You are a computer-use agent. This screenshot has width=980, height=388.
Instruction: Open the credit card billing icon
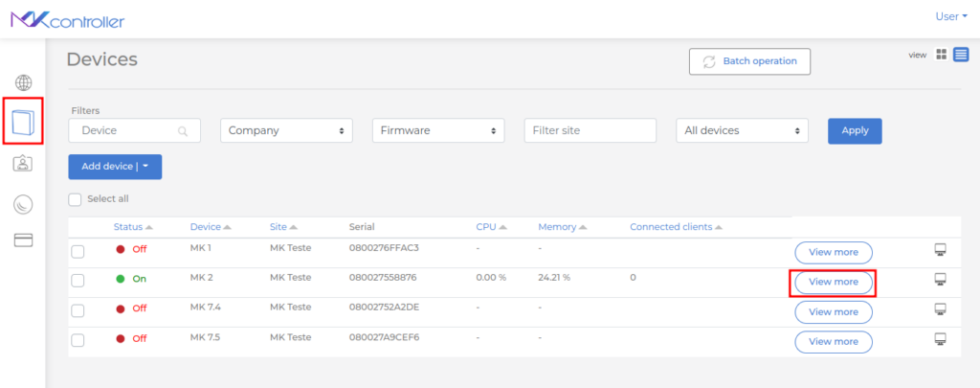point(23,240)
